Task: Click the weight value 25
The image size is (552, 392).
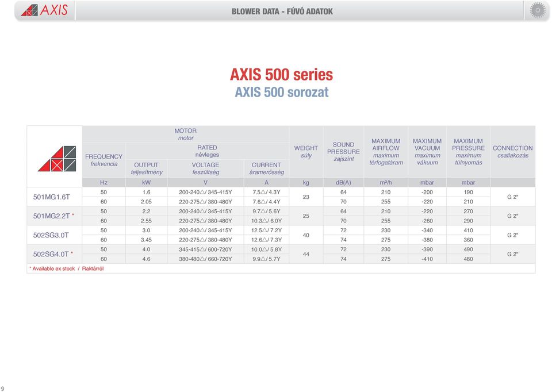Action: (306, 216)
